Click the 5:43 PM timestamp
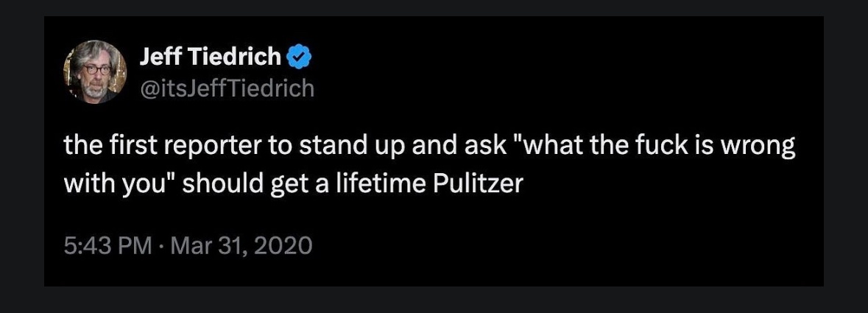Viewport: 868px width, 313px height. (106, 245)
